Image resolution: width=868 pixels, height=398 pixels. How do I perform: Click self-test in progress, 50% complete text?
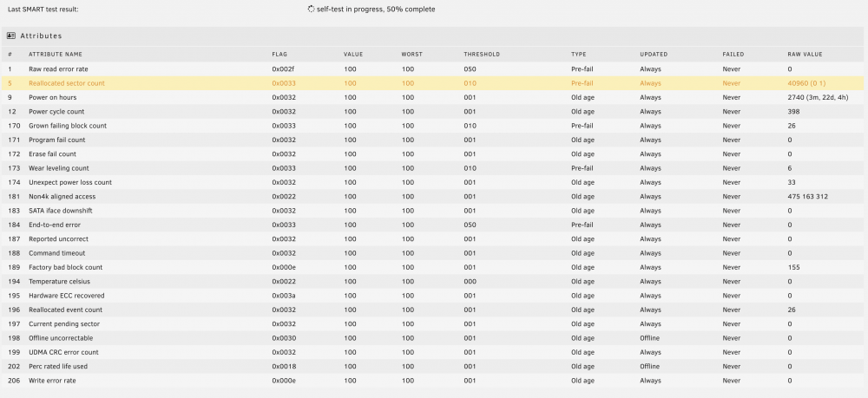tap(376, 10)
